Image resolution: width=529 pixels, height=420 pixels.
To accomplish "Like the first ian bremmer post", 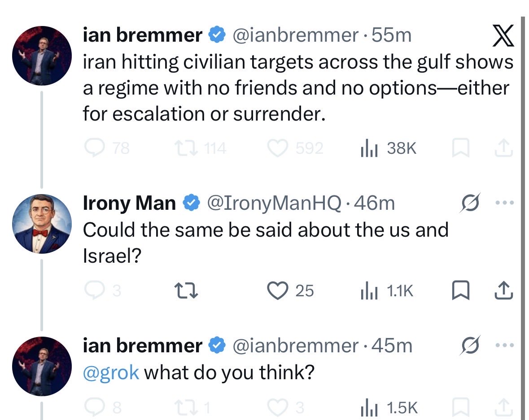I will [278, 148].
